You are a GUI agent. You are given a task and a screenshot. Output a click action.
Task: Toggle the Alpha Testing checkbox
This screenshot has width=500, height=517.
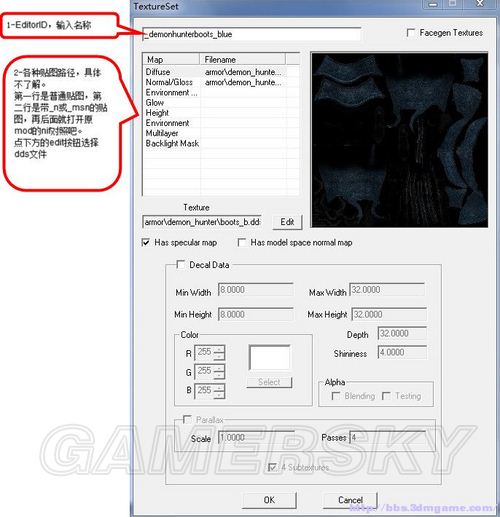(x=386, y=396)
